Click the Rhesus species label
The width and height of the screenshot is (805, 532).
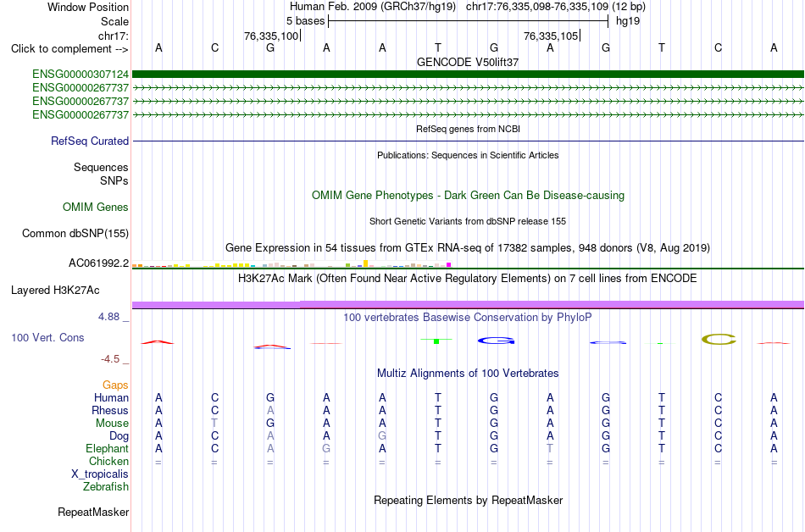click(110, 410)
